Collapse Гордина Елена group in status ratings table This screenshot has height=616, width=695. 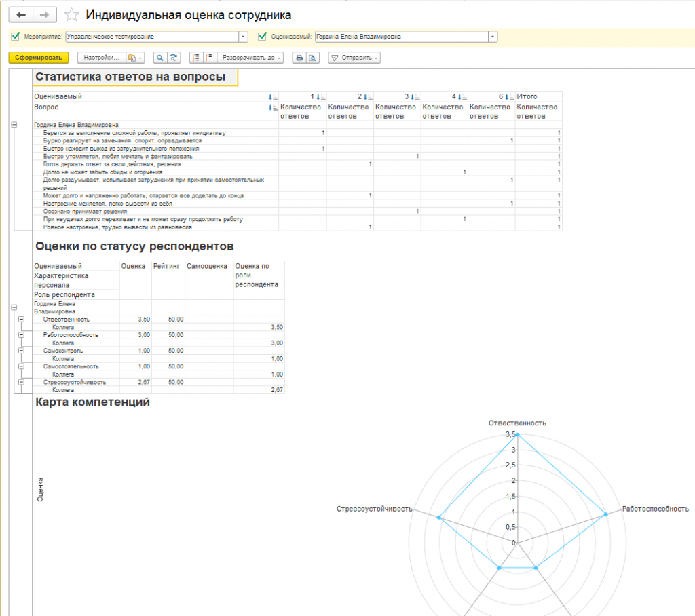tap(14, 307)
